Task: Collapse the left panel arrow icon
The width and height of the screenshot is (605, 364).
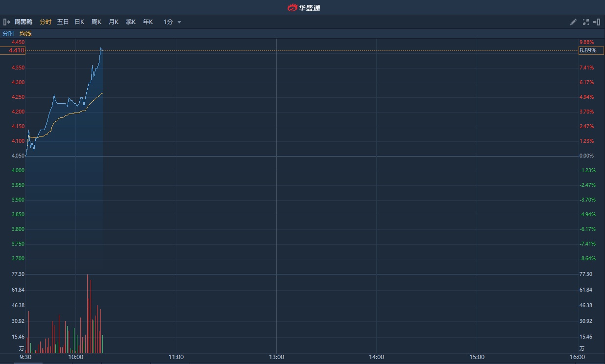Action: [7, 22]
